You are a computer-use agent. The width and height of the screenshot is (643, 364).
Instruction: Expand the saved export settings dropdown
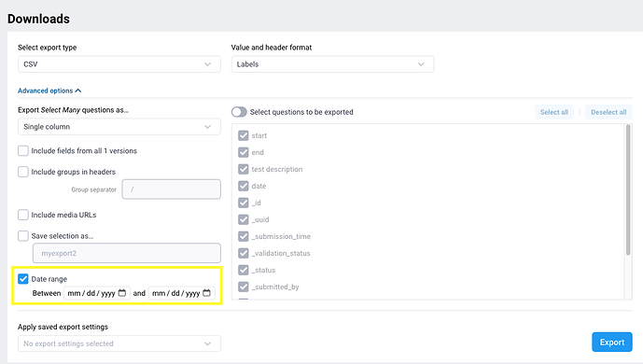coord(119,343)
